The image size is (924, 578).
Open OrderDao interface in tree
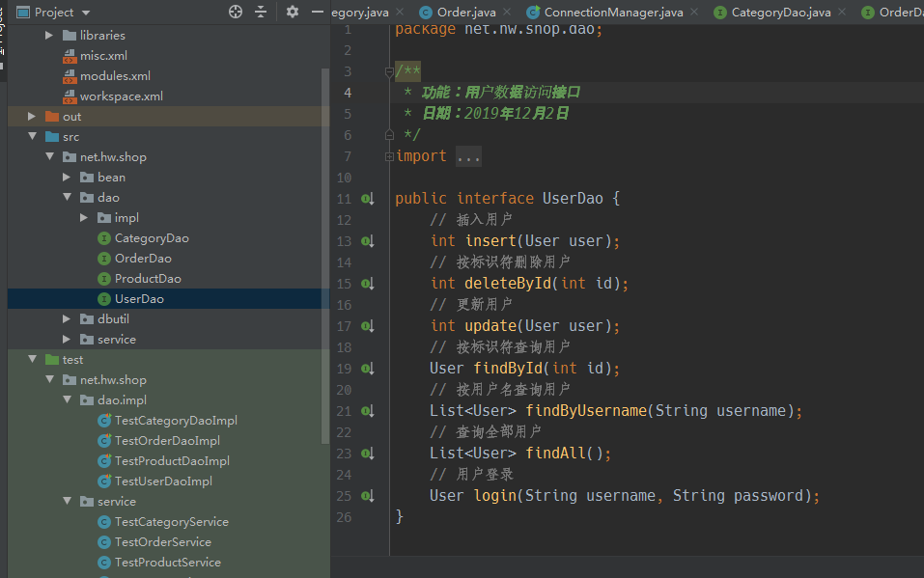coord(143,258)
